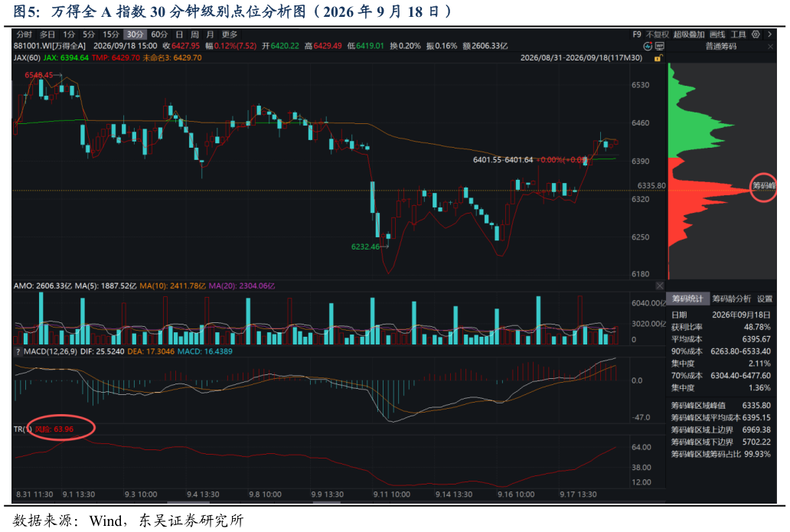Click the 6232.46 low price label
Screen dimensions: 790x532
click(x=365, y=246)
